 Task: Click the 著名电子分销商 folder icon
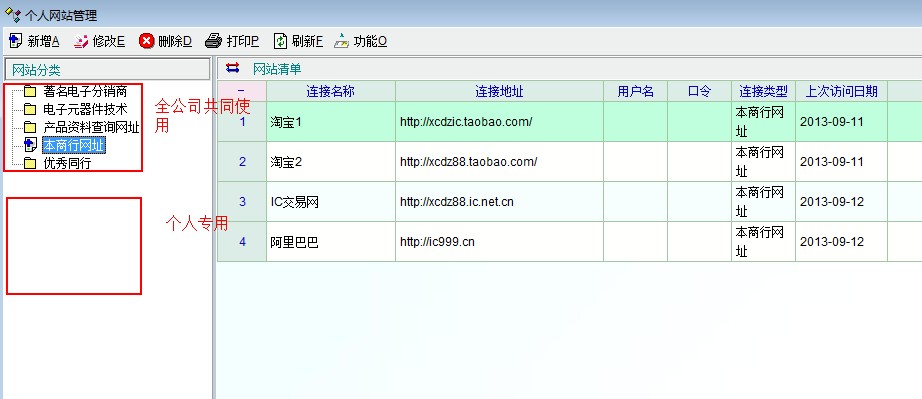point(30,92)
